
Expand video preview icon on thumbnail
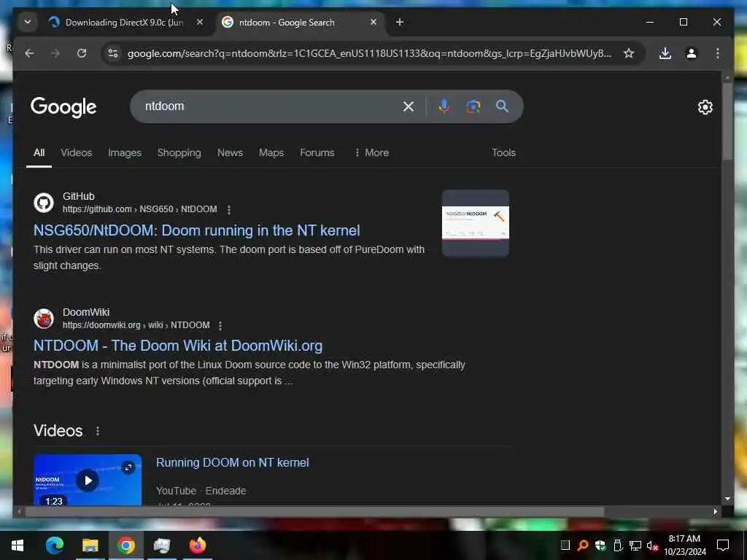click(128, 468)
